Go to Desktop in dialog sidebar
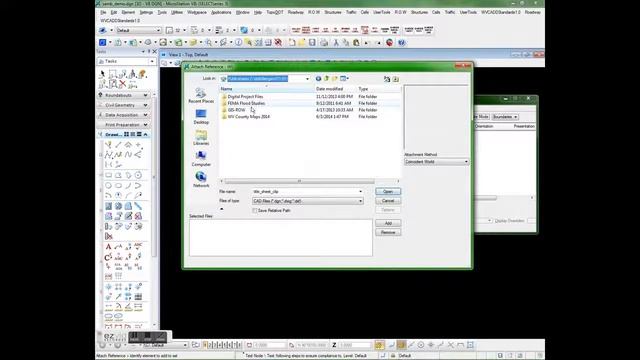The image size is (640, 360). point(201,117)
